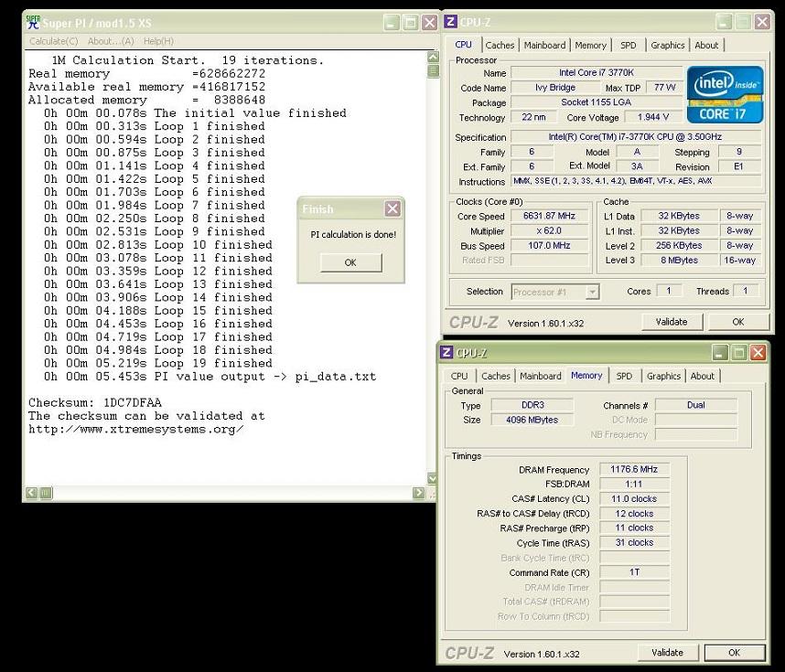Switch to Graphics tab in top CPU-Z window
The height and width of the screenshot is (672, 785).
click(667, 45)
